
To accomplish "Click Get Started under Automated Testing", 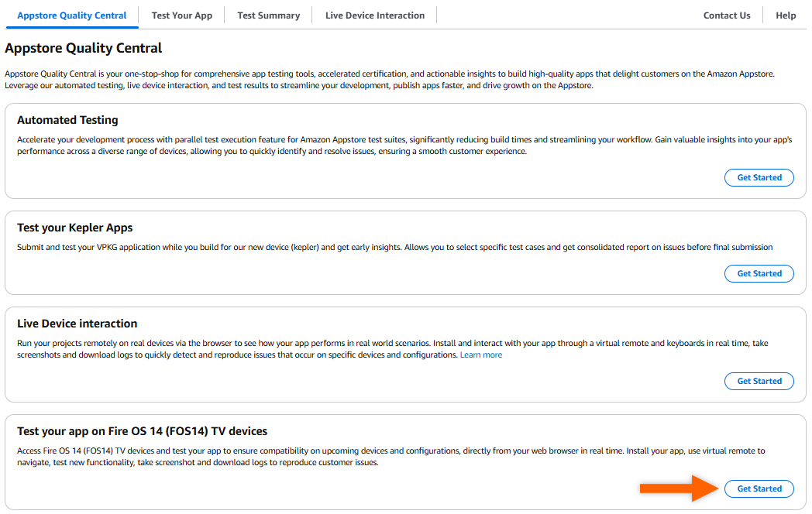I will pos(759,177).
